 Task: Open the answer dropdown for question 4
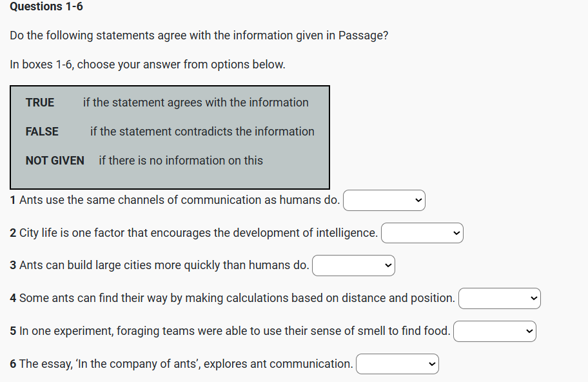[x=499, y=299]
